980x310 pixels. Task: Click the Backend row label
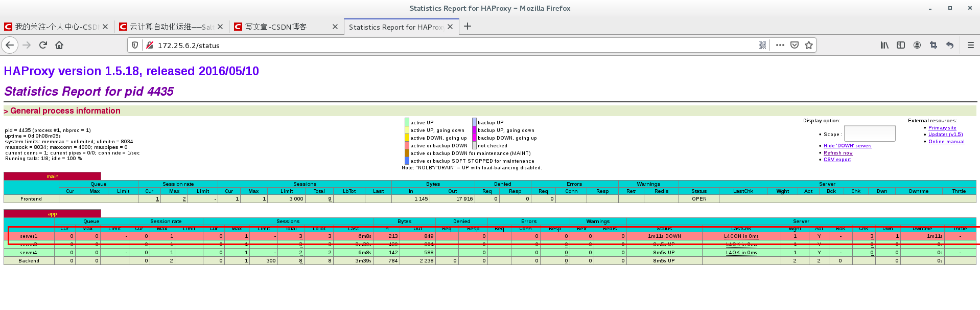pyautogui.click(x=29, y=261)
